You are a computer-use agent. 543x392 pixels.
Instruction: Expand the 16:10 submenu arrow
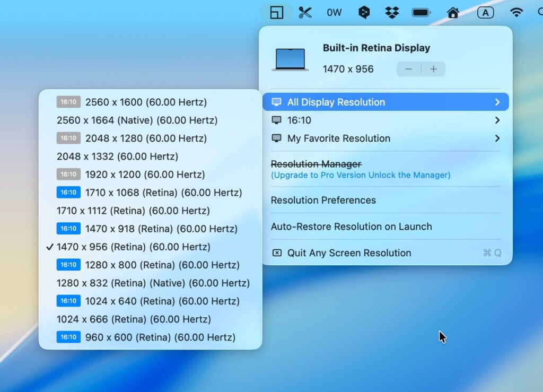click(497, 120)
